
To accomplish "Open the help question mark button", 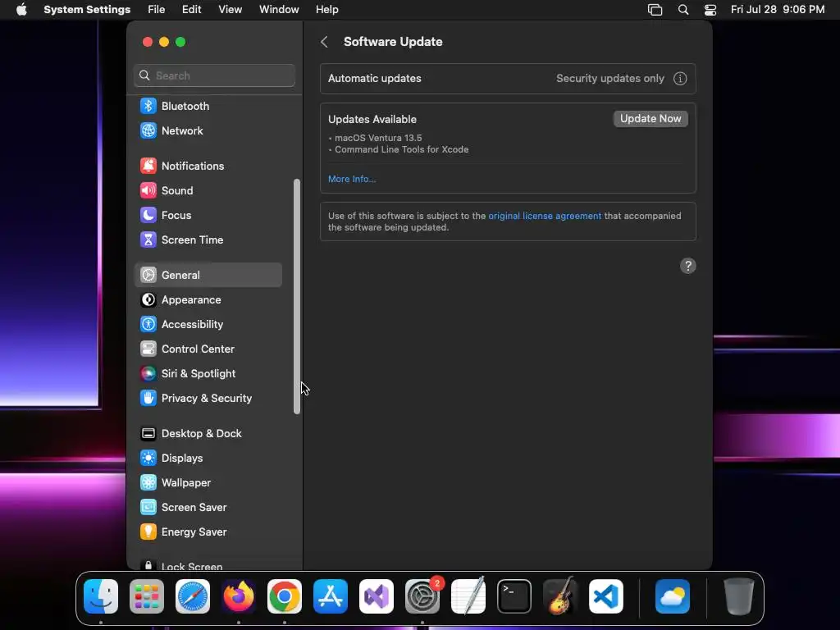I will click(688, 267).
